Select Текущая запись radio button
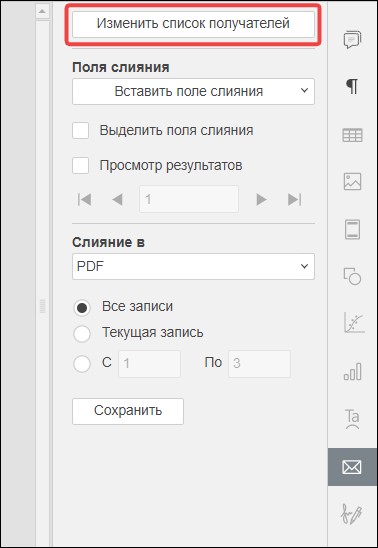The image size is (378, 548). coord(82,334)
